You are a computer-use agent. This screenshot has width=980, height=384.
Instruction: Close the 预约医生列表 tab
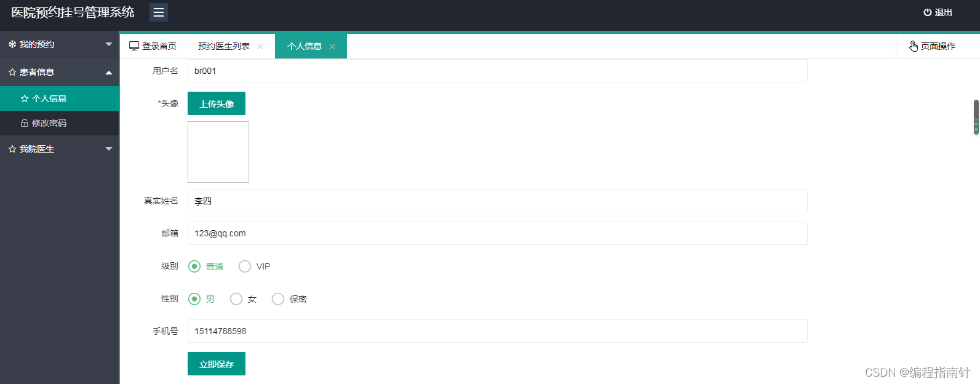point(260,47)
